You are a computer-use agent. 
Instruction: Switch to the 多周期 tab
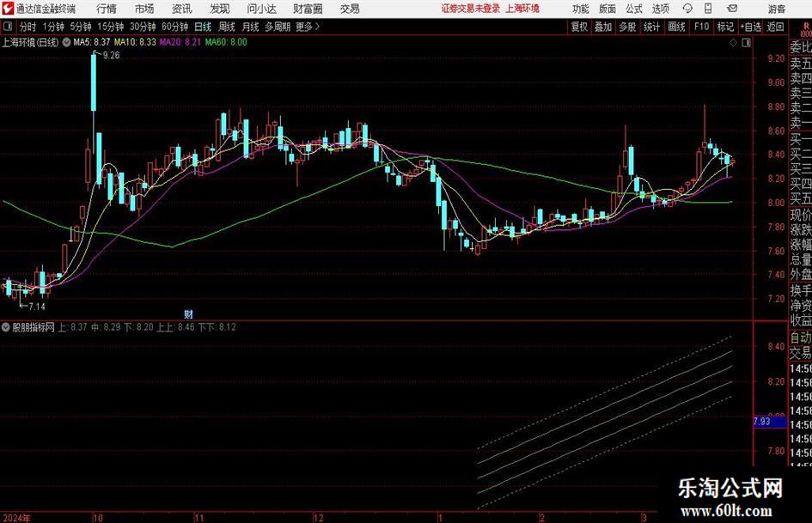tap(278, 27)
